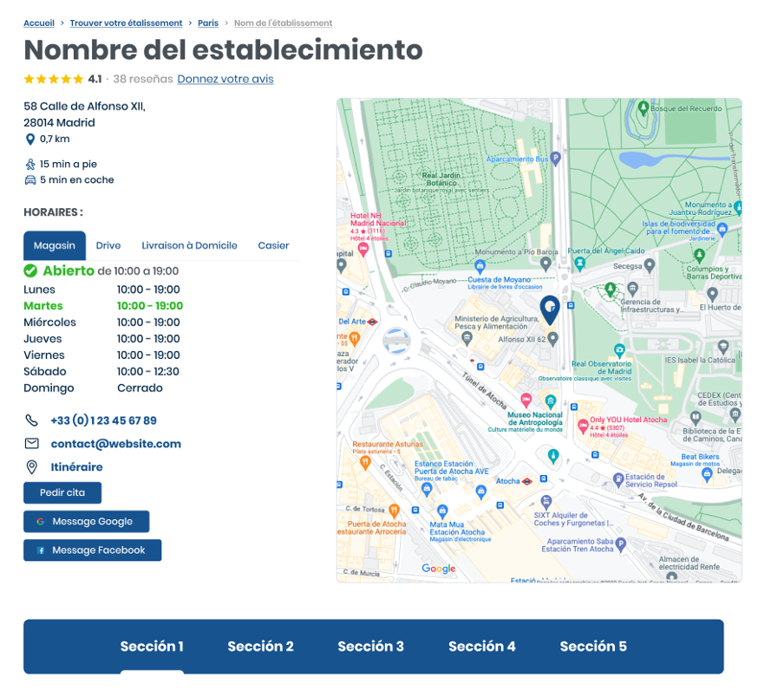Open the Hotel NH Madrid Nacional marker
Screen dimensions: 784x690
363,250
